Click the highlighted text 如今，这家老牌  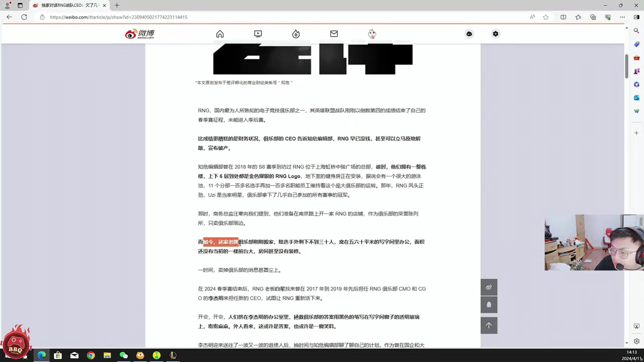pyautogui.click(x=221, y=242)
